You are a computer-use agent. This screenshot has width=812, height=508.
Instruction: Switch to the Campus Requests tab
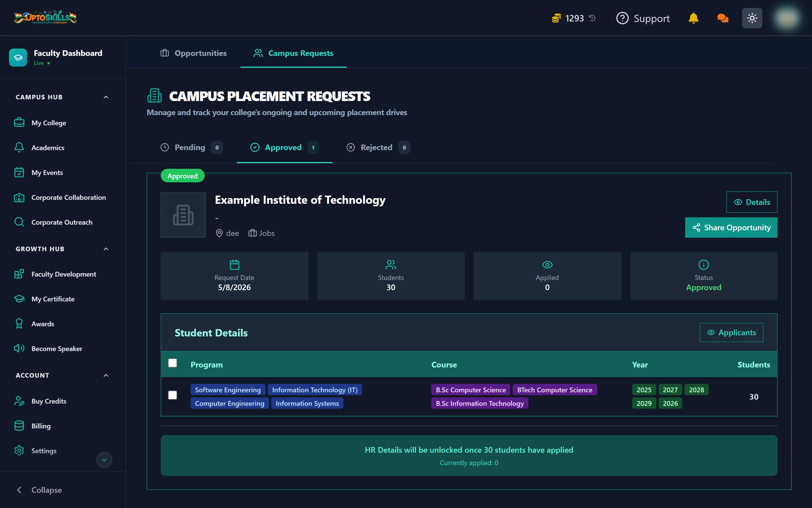(x=293, y=53)
